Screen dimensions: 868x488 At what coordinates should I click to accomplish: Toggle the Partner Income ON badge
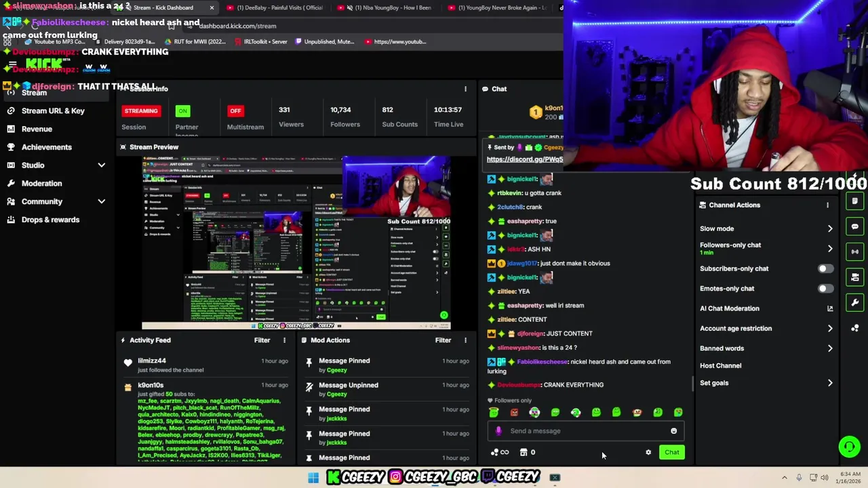point(182,110)
